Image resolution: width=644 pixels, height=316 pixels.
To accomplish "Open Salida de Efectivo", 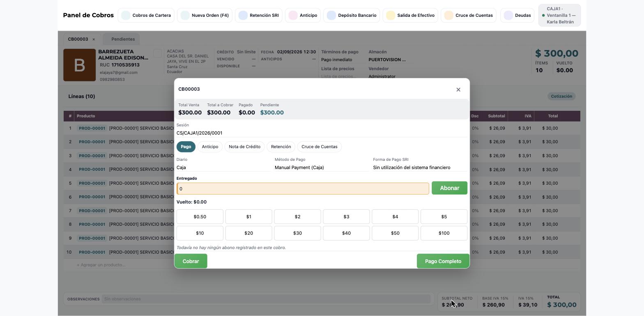I will tap(410, 15).
